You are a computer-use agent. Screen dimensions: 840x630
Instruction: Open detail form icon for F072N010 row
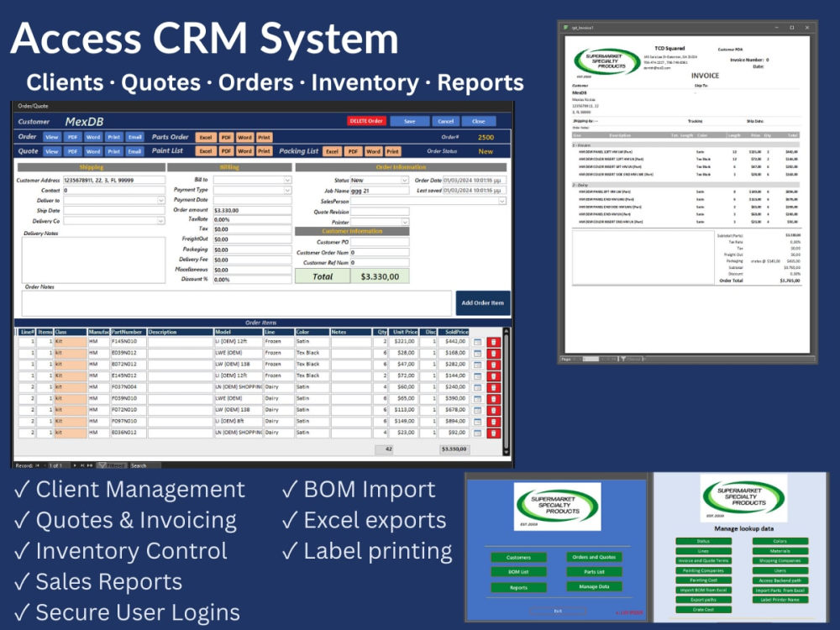tap(478, 411)
